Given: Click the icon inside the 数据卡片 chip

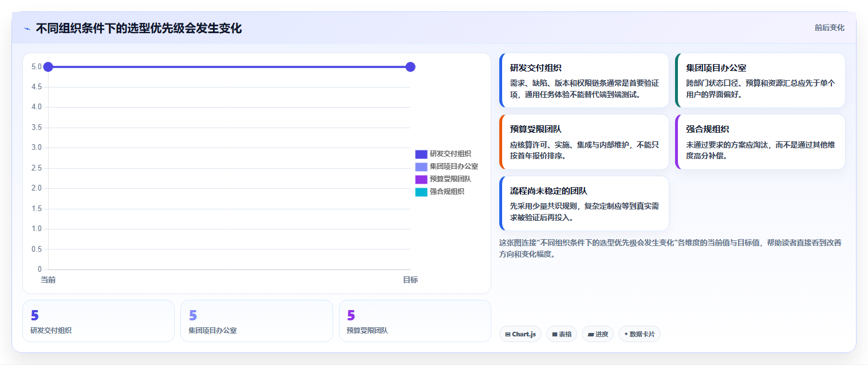Looking at the screenshot, I should click(x=626, y=334).
